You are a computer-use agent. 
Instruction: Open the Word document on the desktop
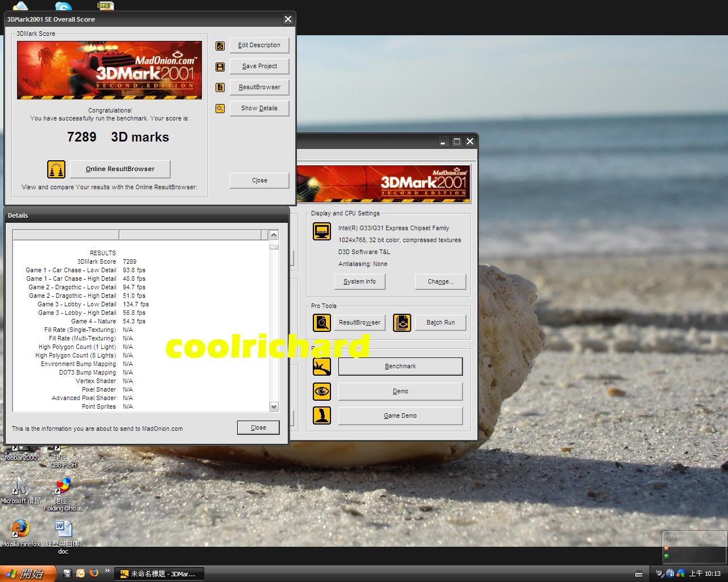click(63, 537)
